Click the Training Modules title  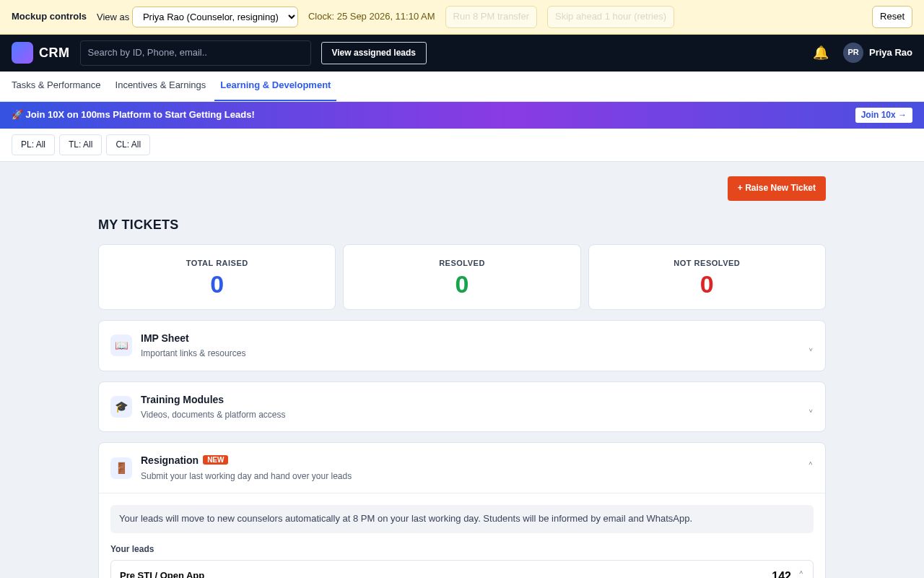tap(182, 400)
